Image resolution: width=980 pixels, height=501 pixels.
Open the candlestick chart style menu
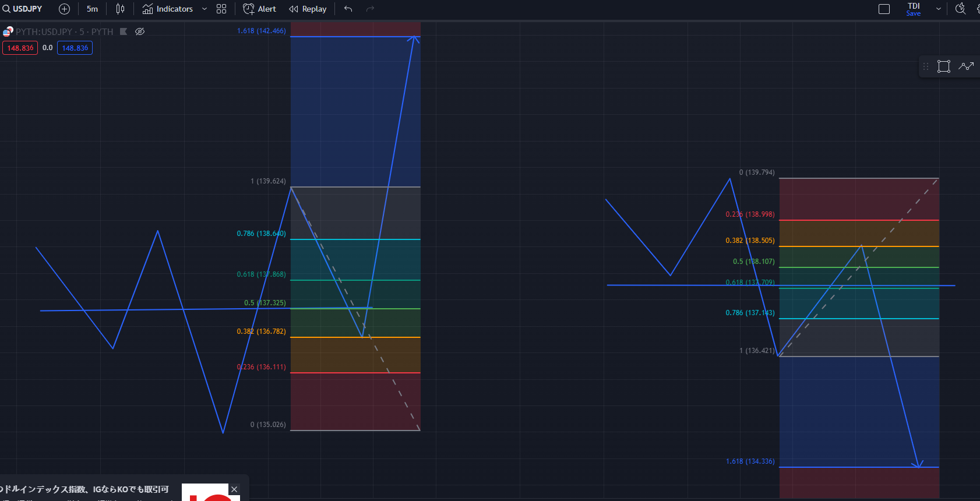pyautogui.click(x=120, y=9)
